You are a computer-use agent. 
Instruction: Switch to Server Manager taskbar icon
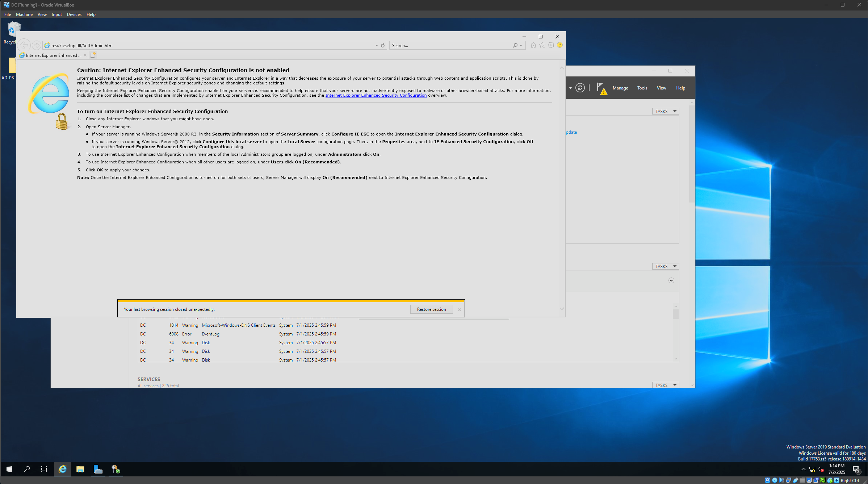click(98, 469)
